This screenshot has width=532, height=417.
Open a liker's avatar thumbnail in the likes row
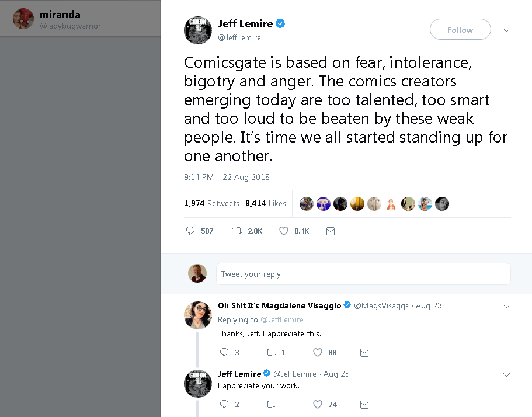tap(306, 203)
